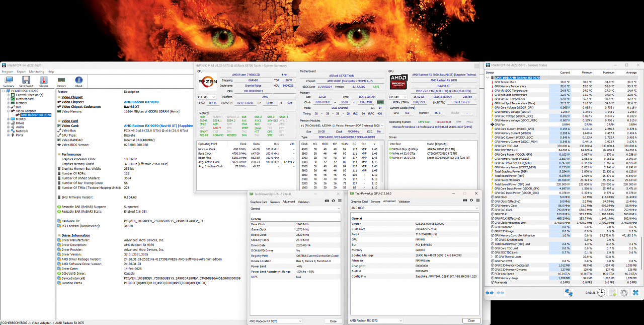The width and height of the screenshot is (644, 325).
Task: Switch to Graphics Card tab in left GPU-Z
Action: coord(259,202)
